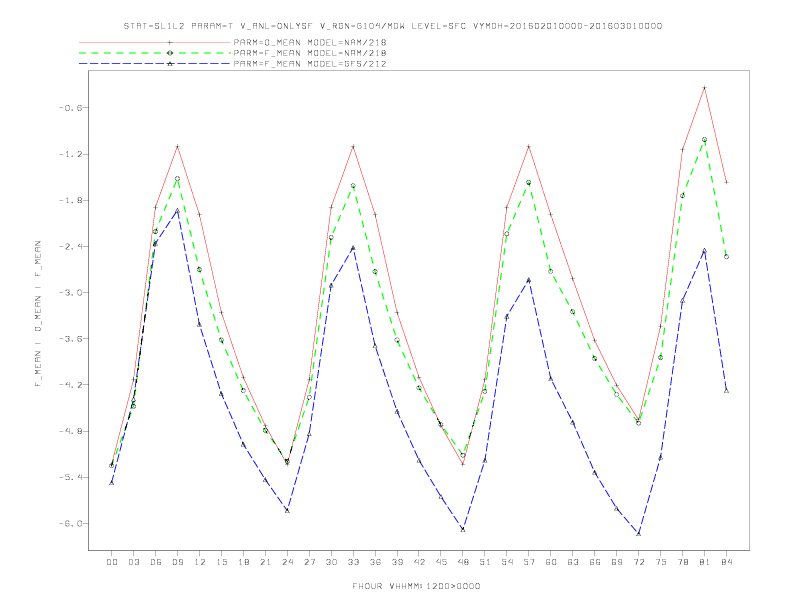Image resolution: width=792 pixels, height=612 pixels.
Task: Click x-axis tick label 63
Action: [x=573, y=562]
